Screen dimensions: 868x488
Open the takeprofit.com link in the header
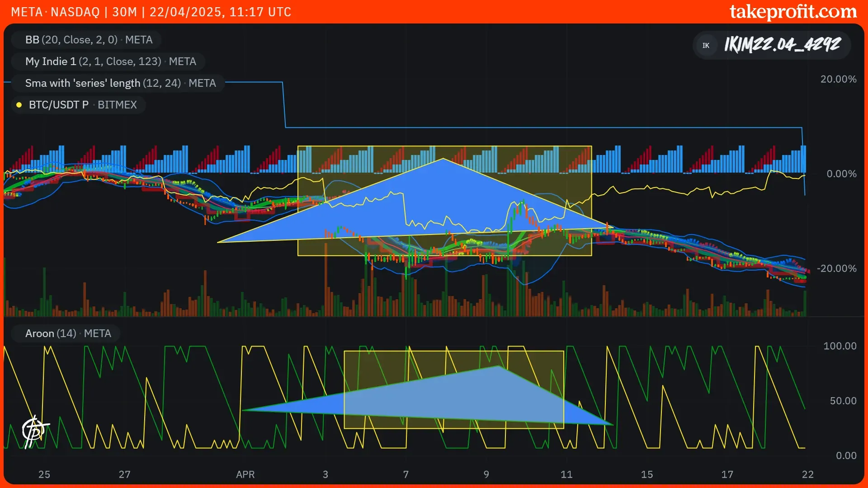click(793, 12)
